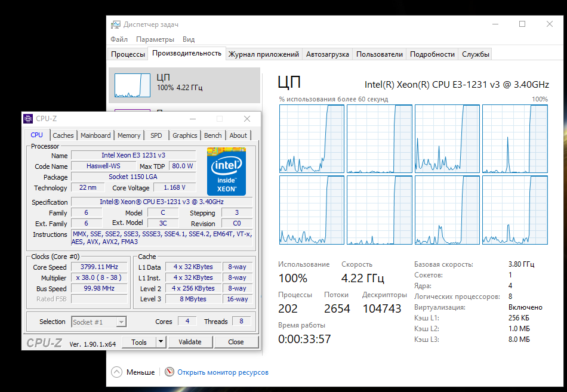Maximize the Task Manager window
This screenshot has height=392, width=567.
522,24
